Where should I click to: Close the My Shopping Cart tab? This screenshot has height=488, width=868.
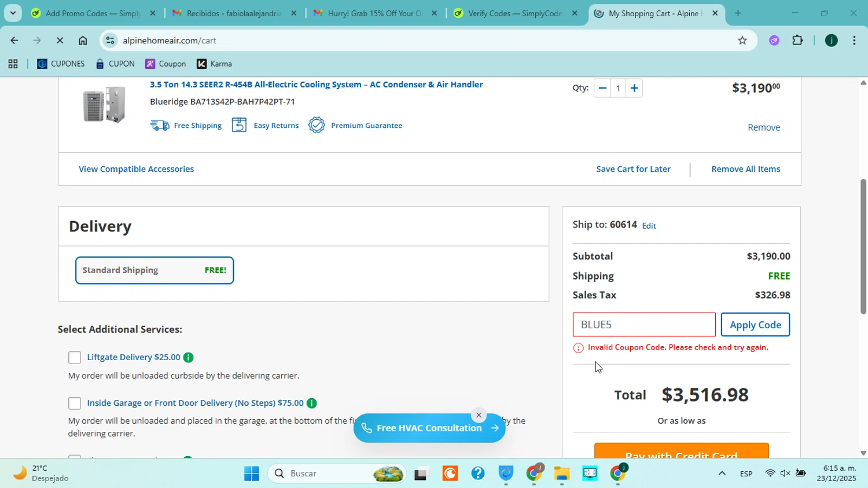pos(715,13)
